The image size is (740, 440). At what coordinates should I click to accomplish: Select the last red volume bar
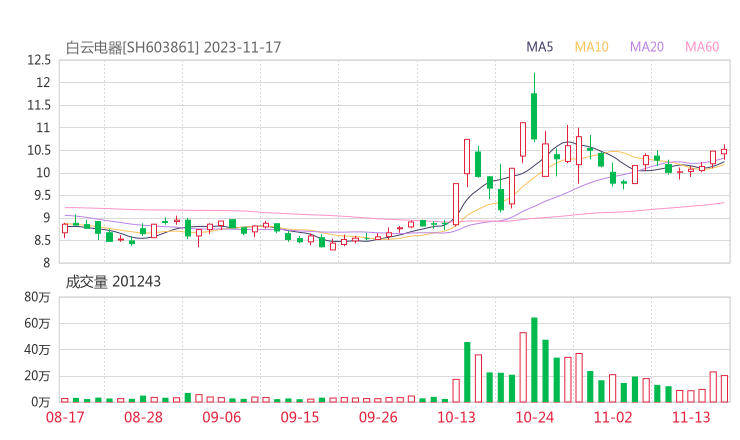[724, 389]
